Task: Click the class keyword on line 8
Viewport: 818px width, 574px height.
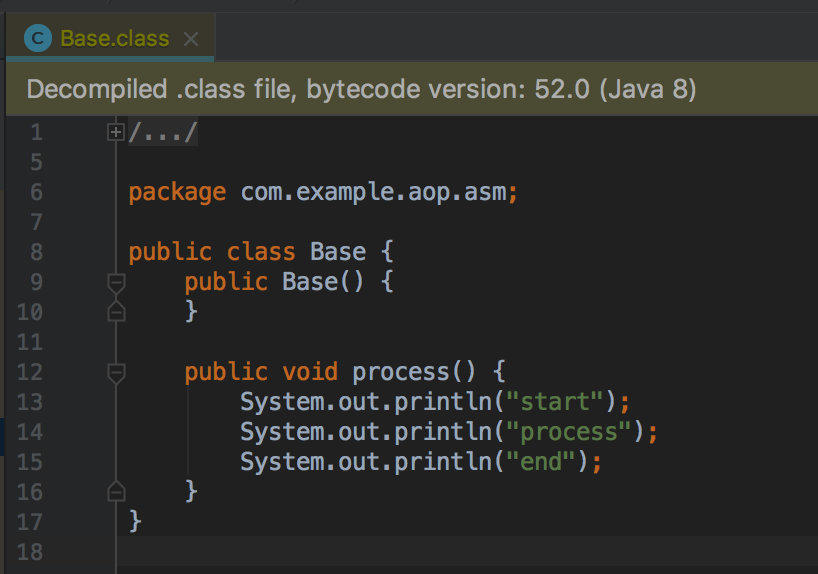Action: coord(261,252)
